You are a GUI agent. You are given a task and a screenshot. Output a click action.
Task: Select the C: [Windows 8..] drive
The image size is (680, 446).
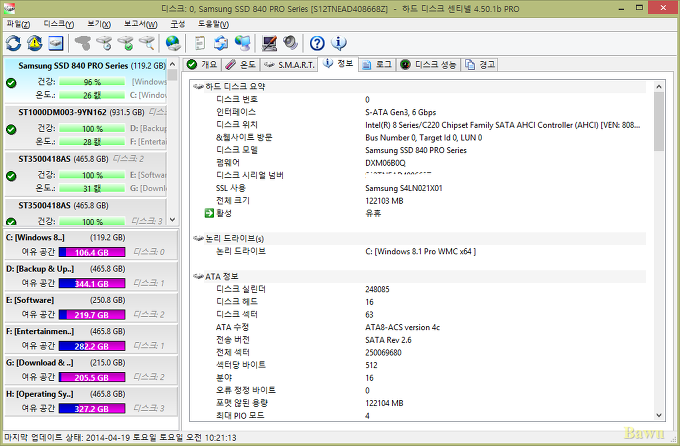(91, 245)
